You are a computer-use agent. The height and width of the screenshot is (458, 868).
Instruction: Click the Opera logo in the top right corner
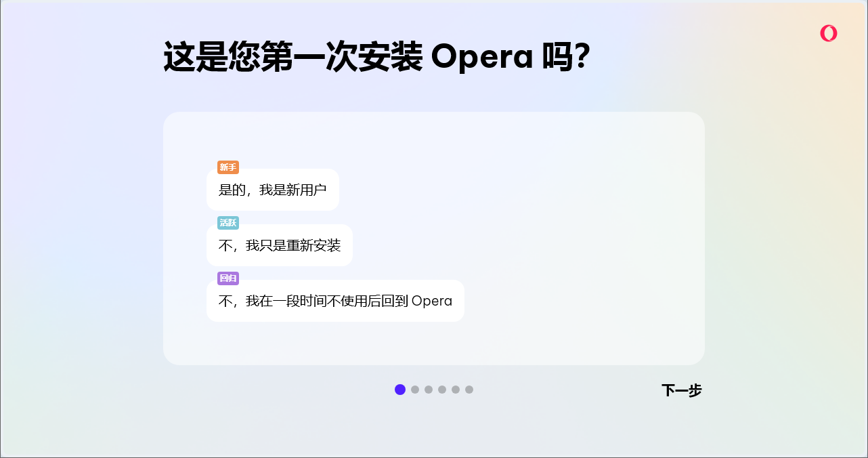pyautogui.click(x=829, y=33)
